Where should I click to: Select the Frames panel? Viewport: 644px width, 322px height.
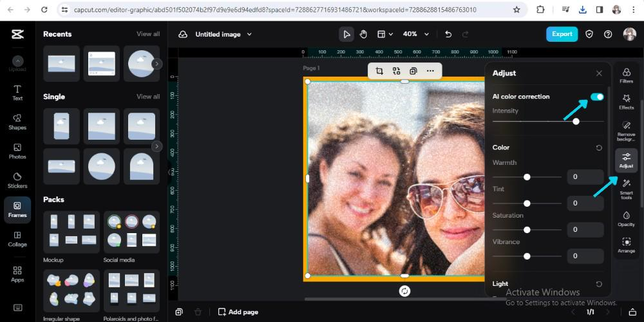17,209
